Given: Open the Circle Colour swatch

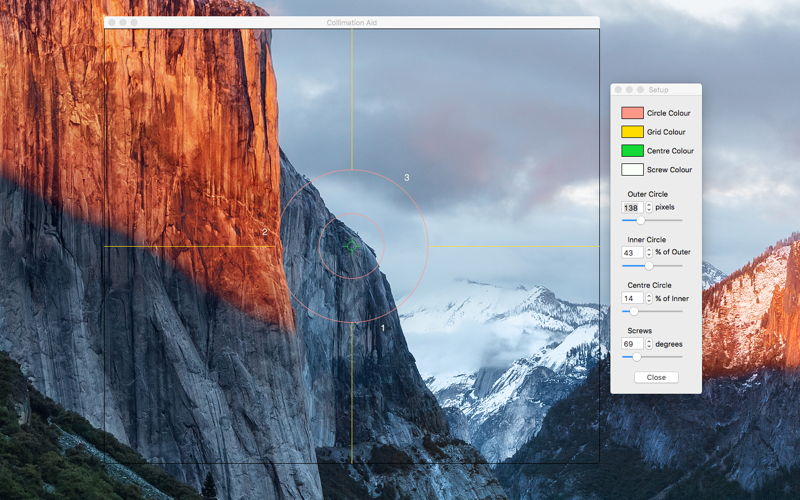Looking at the screenshot, I should (632, 113).
